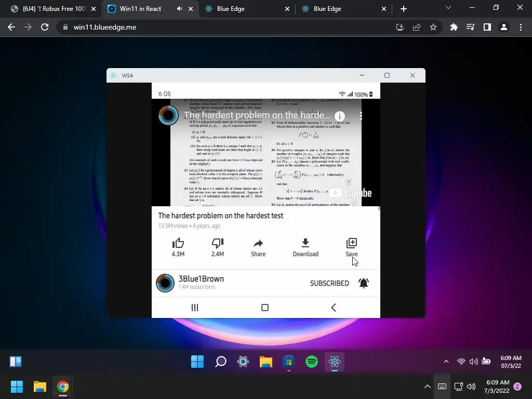Mute the Win11 in React tab audio
This screenshot has height=399, width=532.
(179, 9)
